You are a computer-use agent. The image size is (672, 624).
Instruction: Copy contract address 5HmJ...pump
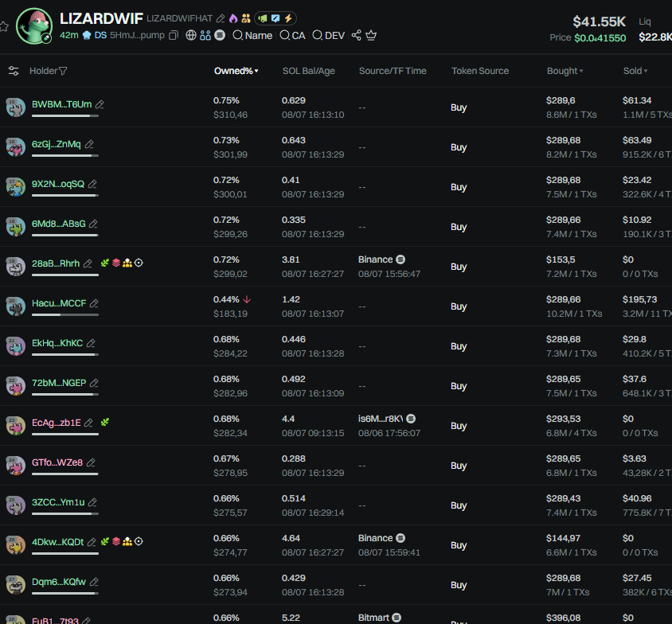click(x=173, y=35)
